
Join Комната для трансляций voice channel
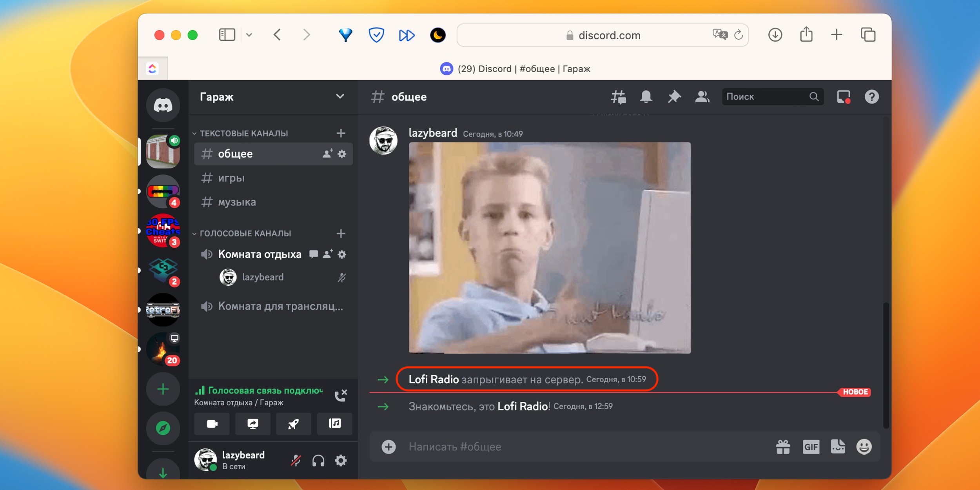(x=273, y=306)
